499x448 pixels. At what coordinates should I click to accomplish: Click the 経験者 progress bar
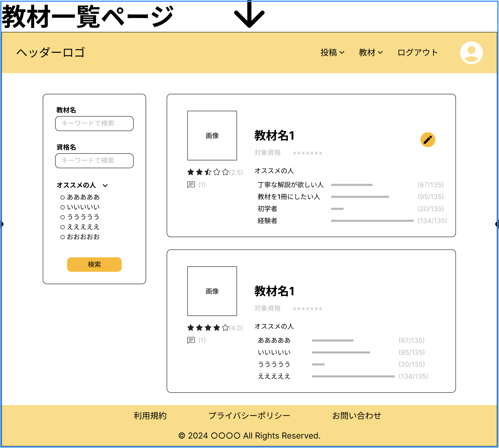pos(372,220)
